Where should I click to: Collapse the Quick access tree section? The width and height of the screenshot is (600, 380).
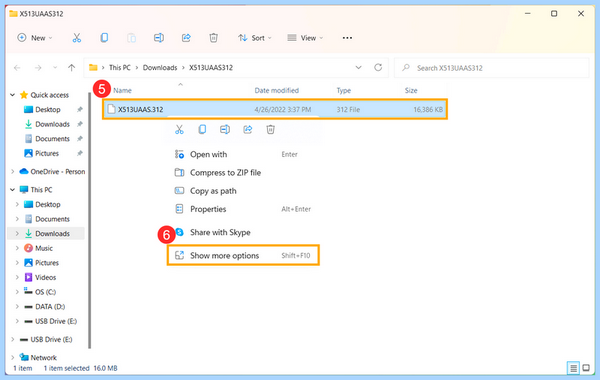[12, 95]
